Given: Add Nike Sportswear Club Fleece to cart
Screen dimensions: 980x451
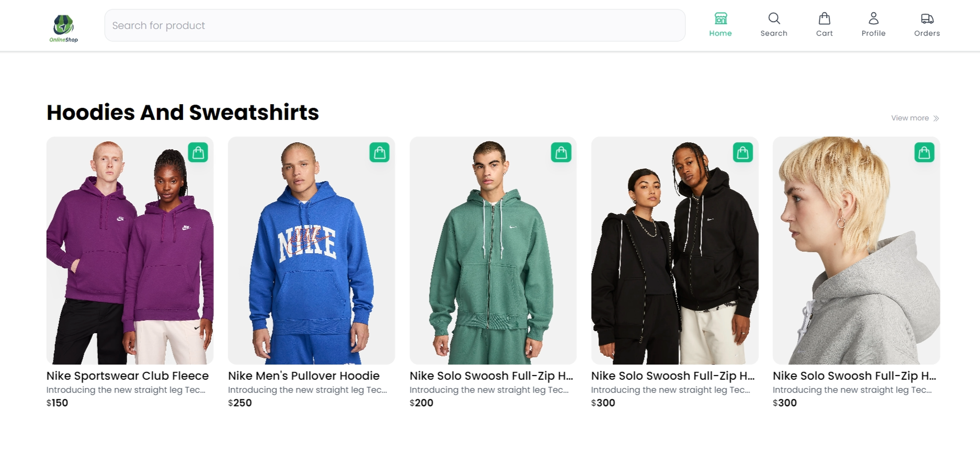Looking at the screenshot, I should (x=198, y=153).
